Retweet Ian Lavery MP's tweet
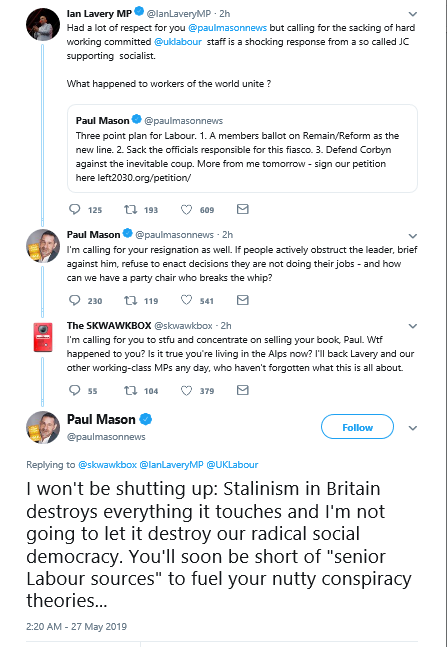 click(131, 209)
